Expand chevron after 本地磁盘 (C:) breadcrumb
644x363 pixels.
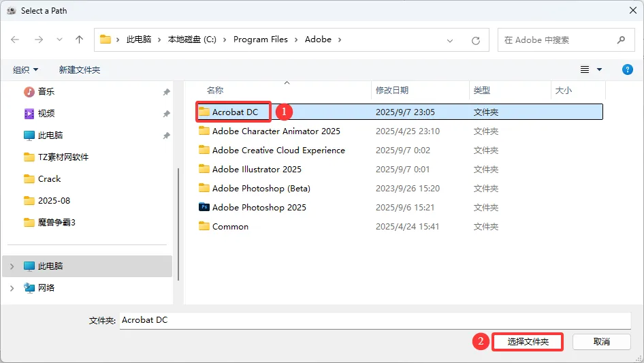coord(225,40)
